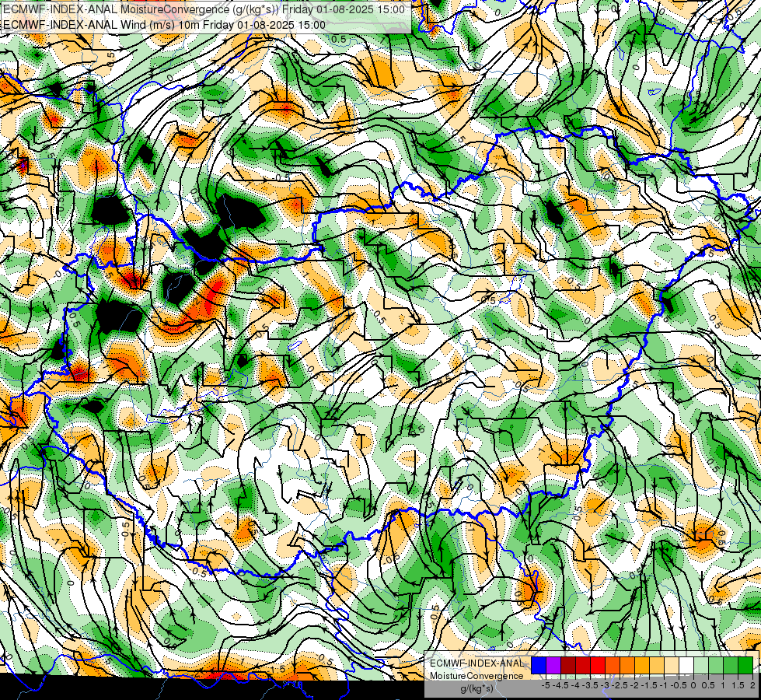
Task: Click the purple swatch in the legend
Action: [553, 666]
